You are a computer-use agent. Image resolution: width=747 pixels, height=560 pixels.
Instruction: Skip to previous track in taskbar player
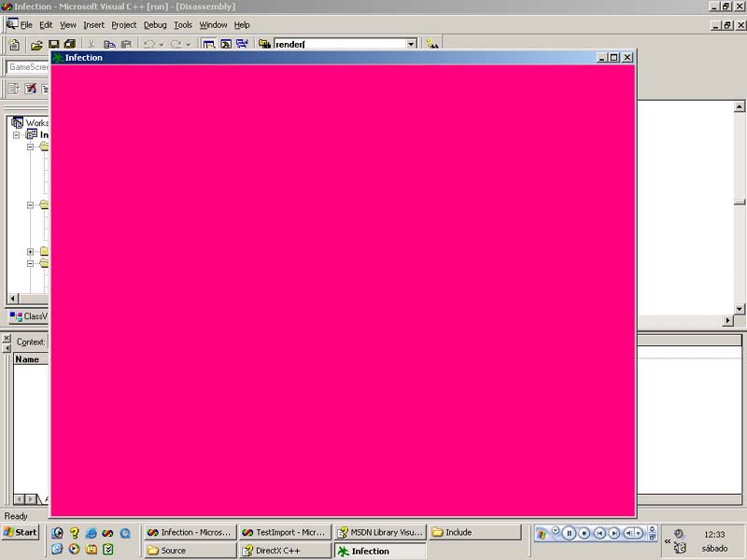599,533
